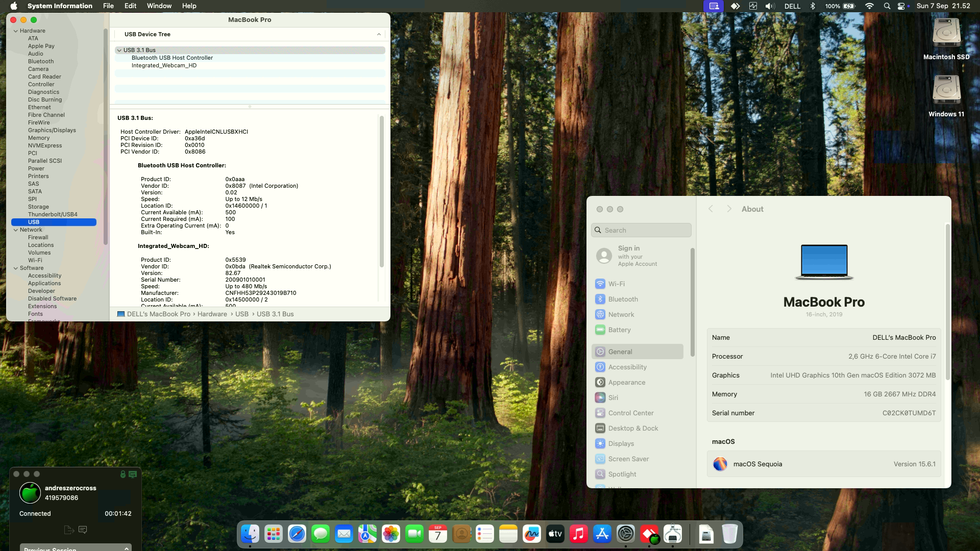Collapse the Network section in the sidebar
Viewport: 980px width, 551px height.
15,230
